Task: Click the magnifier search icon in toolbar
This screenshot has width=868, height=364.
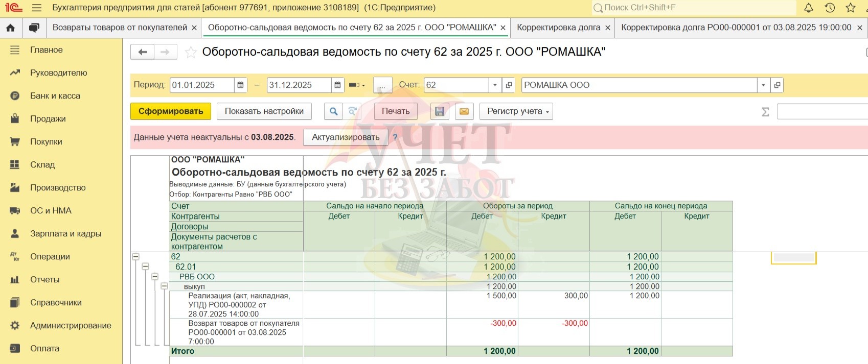Action: pos(333,111)
